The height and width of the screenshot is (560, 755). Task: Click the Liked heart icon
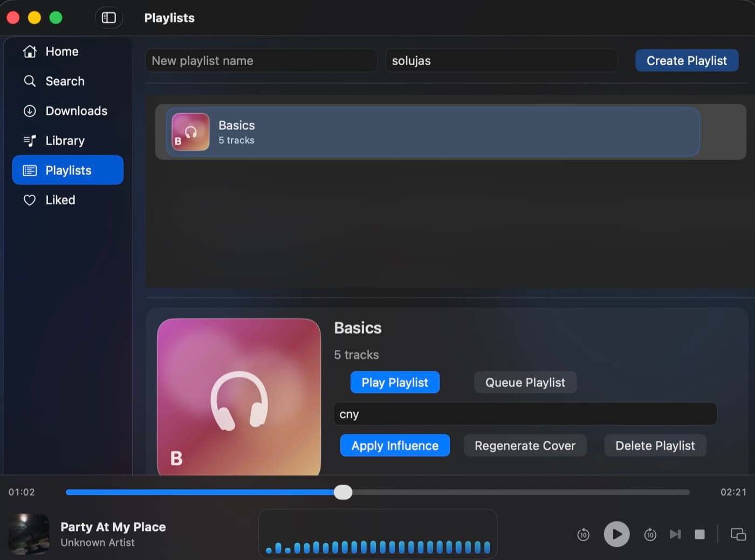(30, 200)
